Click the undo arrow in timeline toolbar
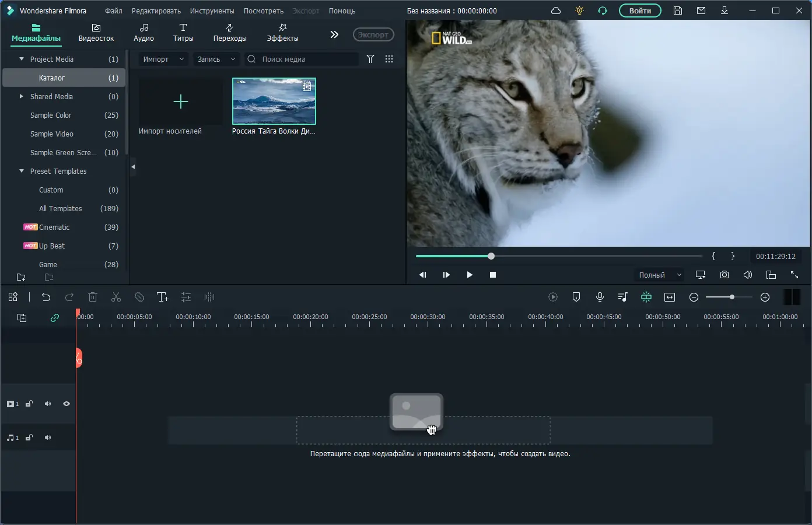Image resolution: width=812 pixels, height=525 pixels. pyautogui.click(x=46, y=297)
